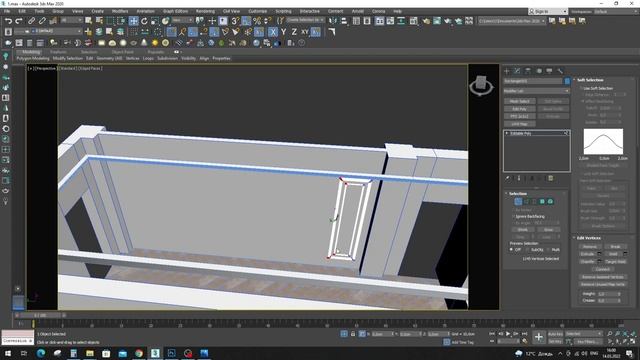This screenshot has height=360, width=640.
Task: Click the Target Weld button
Action: 615,262
